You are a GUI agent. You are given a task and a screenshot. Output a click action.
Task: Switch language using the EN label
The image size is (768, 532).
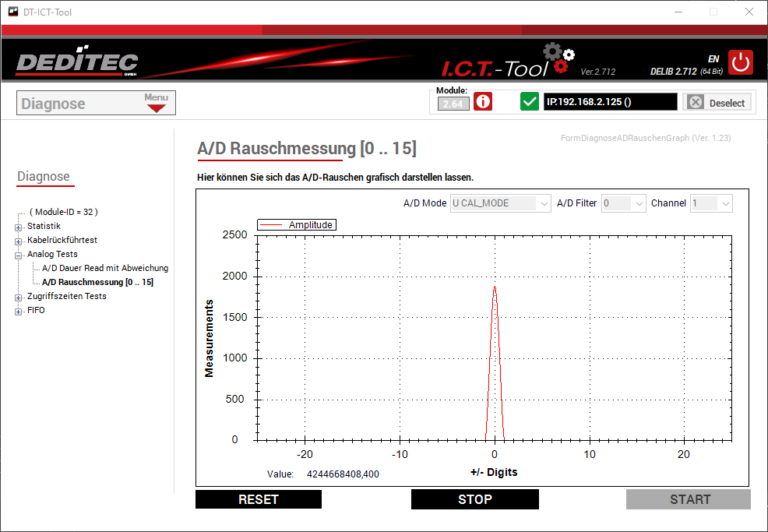(713, 58)
